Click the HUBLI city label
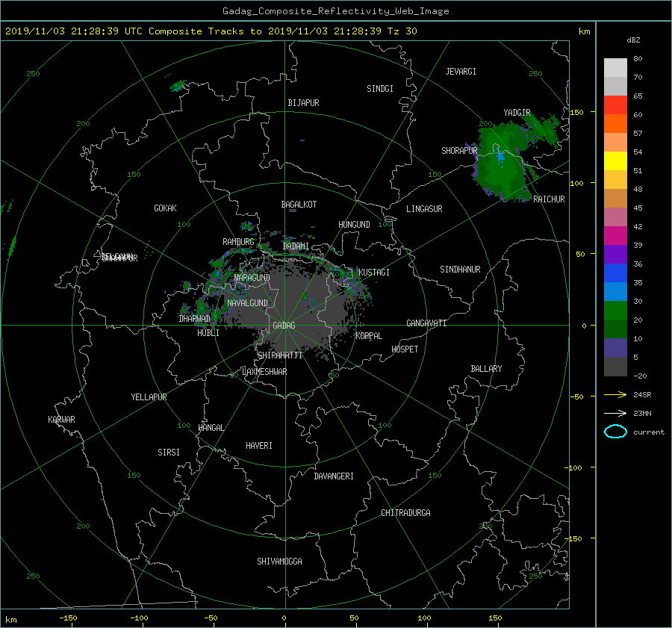 208,333
